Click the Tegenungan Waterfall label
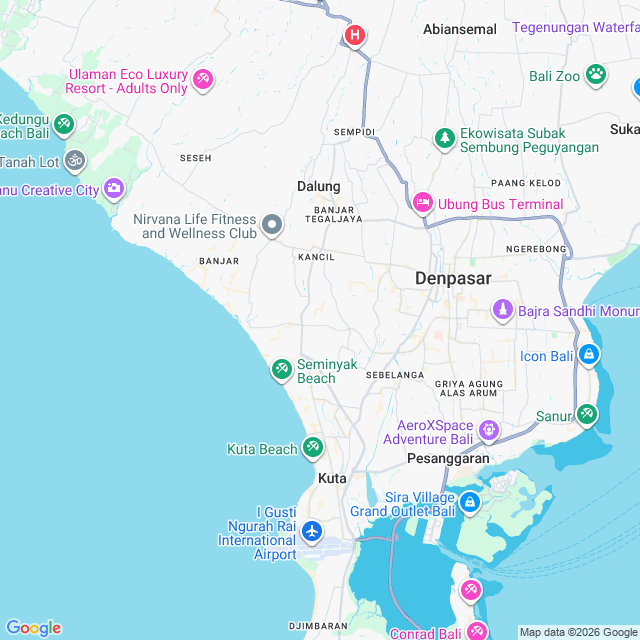Viewport: 640px width, 640px height. coord(576,27)
